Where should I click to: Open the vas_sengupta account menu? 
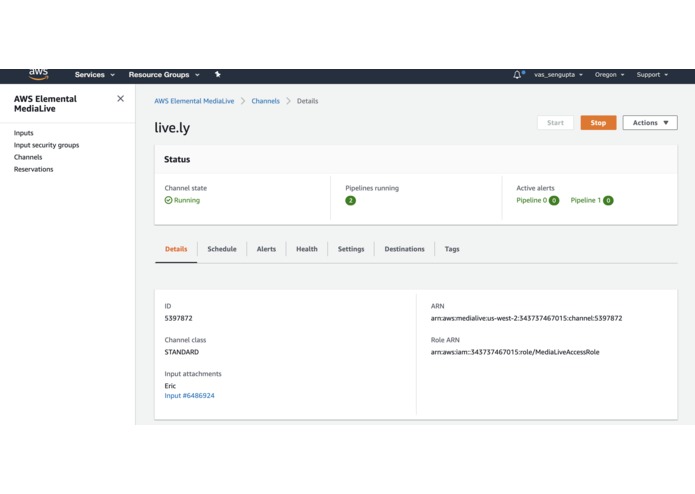click(x=558, y=75)
